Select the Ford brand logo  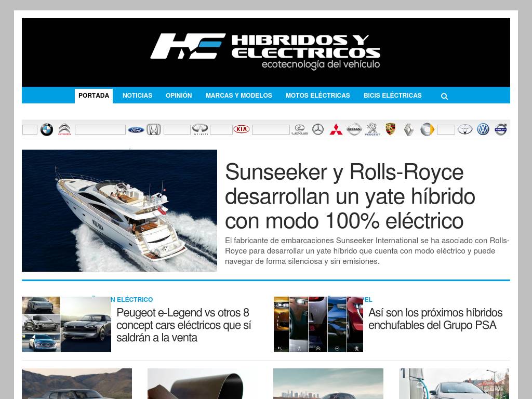(136, 130)
